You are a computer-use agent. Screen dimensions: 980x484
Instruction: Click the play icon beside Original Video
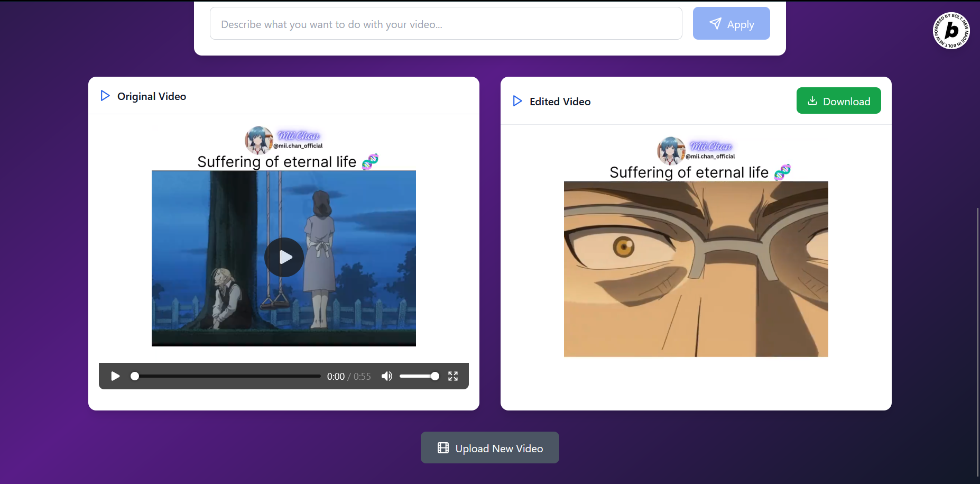[x=105, y=96]
